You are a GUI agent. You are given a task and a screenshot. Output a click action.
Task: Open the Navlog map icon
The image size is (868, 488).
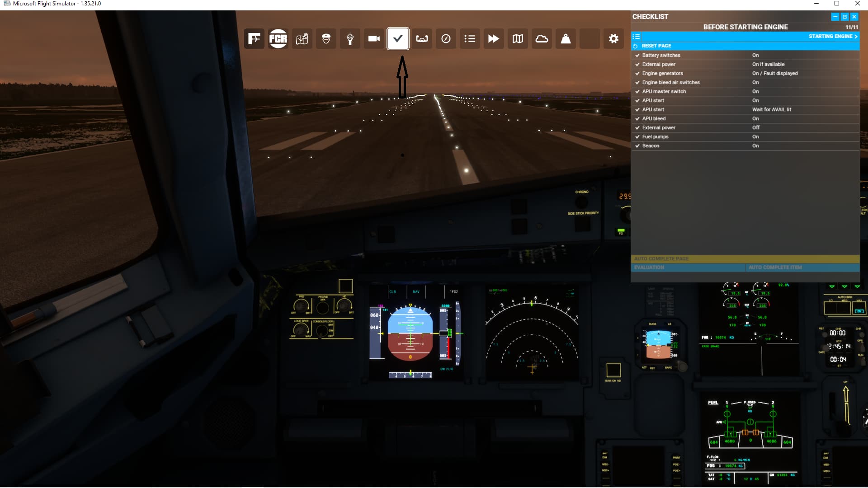[302, 38]
